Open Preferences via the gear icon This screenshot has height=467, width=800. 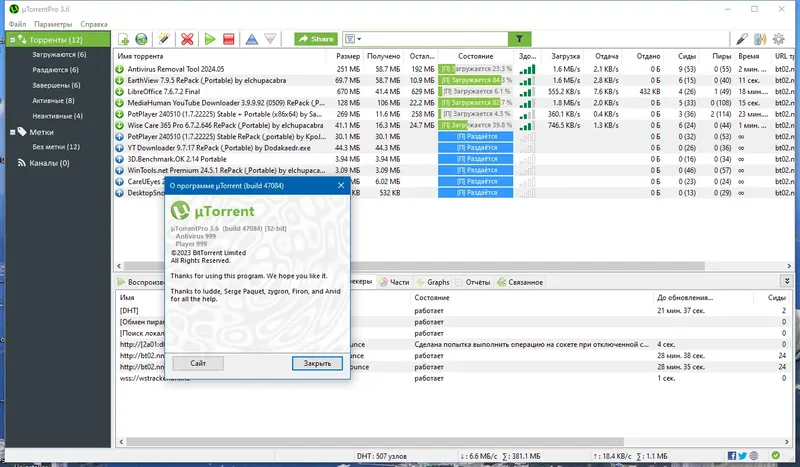click(779, 39)
